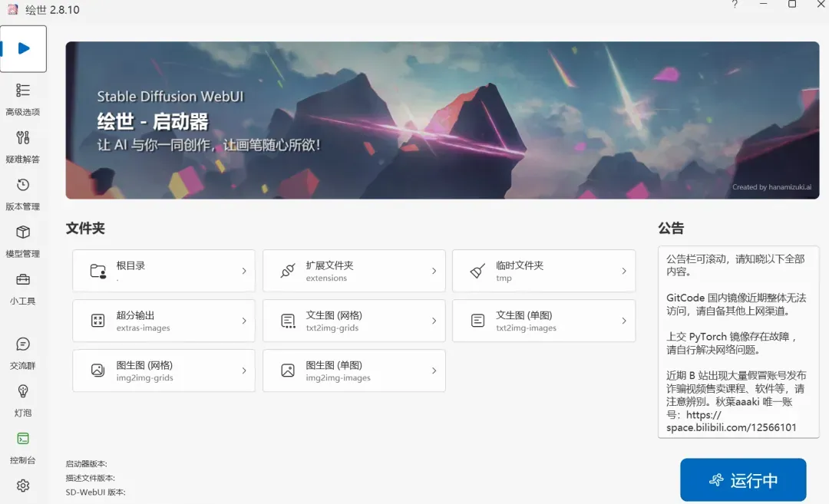Click 灯泡 label in sidebar

click(x=23, y=413)
